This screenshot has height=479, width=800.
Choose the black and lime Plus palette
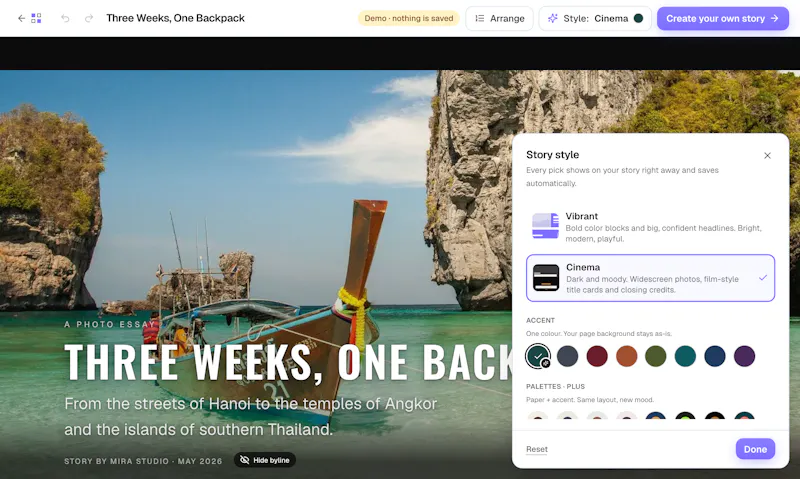[685, 415]
